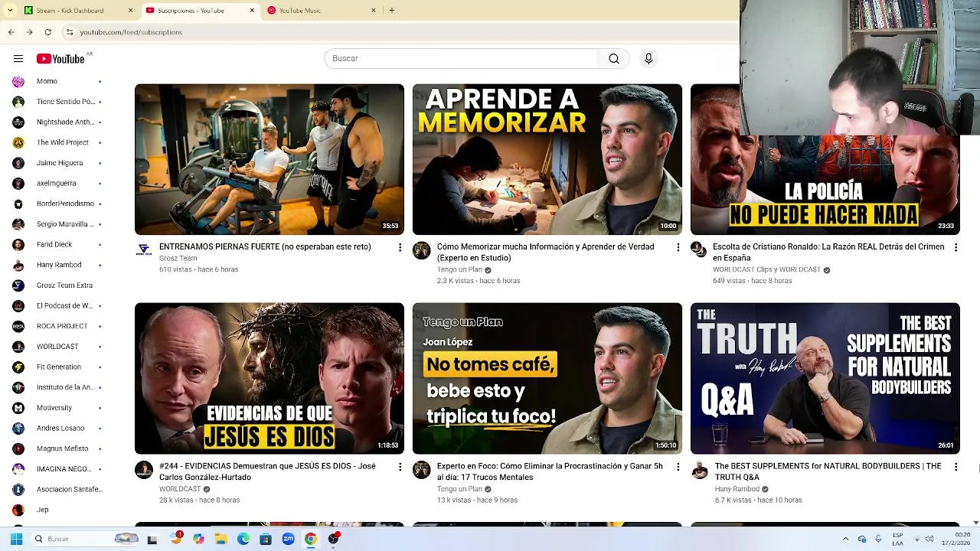
Task: Open more options for #244 EVIDENCIAS video
Action: tap(400, 467)
